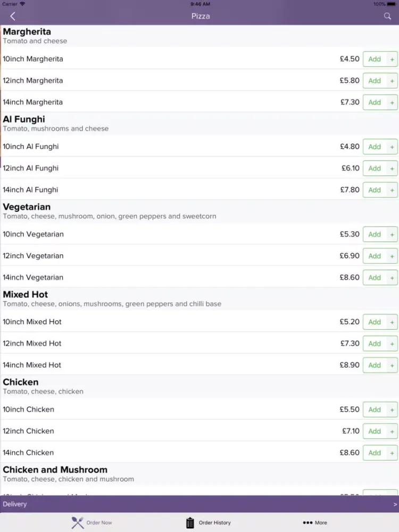Click the Margherita section heading
Viewport: 399px width, 532px height.
pos(27,32)
